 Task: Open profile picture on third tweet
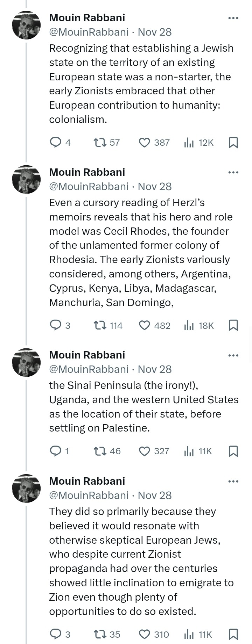click(x=26, y=362)
